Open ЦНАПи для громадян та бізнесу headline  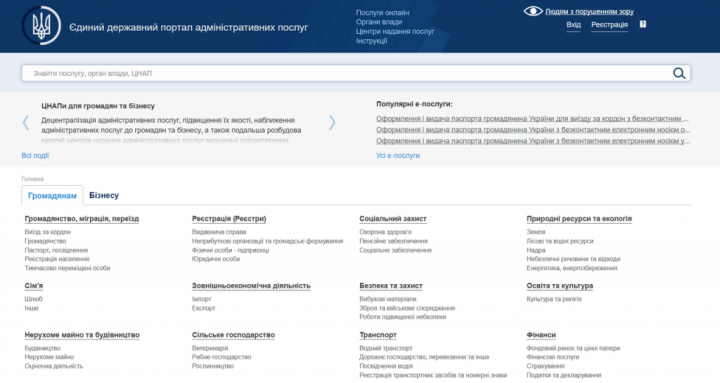click(98, 106)
